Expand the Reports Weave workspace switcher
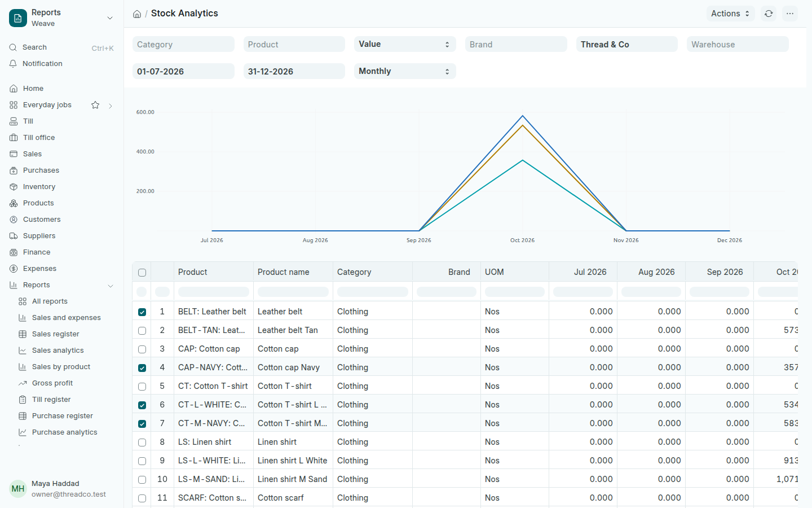 110,18
